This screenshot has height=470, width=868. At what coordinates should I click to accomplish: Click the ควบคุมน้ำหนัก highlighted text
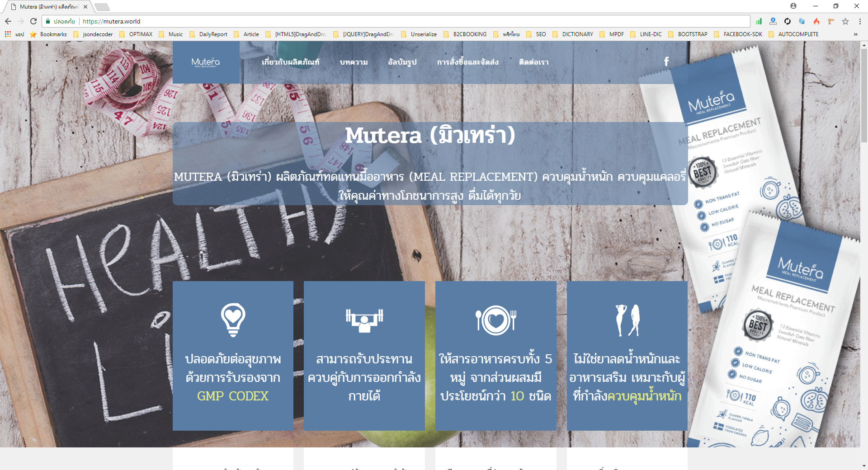pyautogui.click(x=644, y=395)
